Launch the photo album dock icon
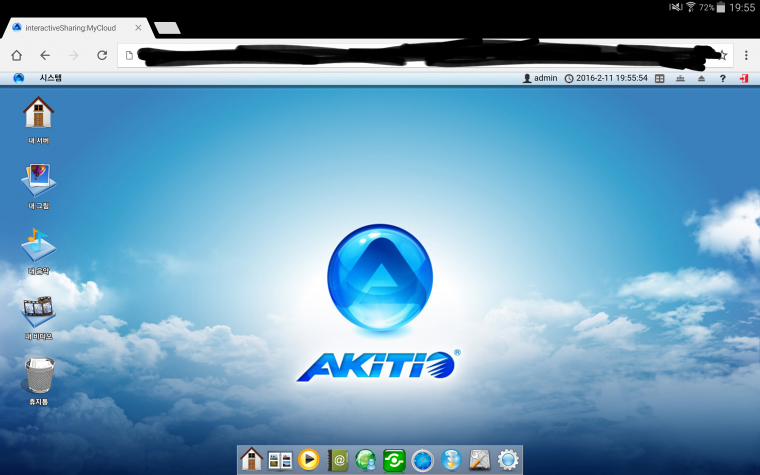This screenshot has height=475, width=760. 280,460
